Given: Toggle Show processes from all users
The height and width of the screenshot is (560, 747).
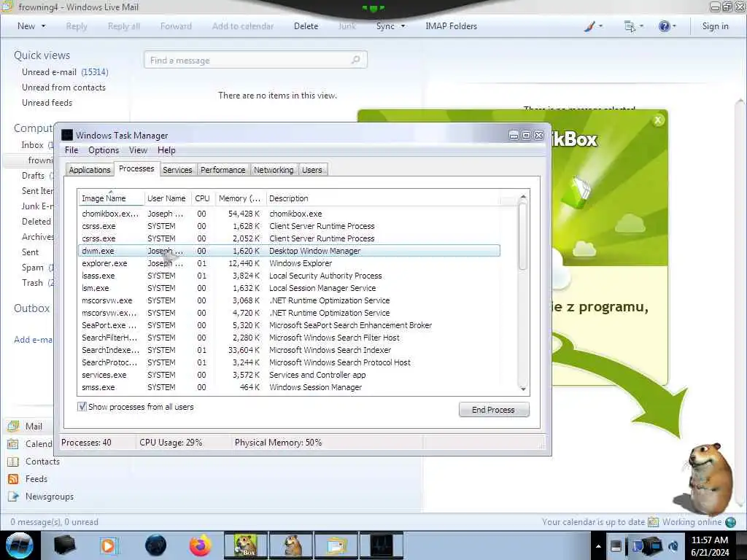Looking at the screenshot, I should point(82,407).
